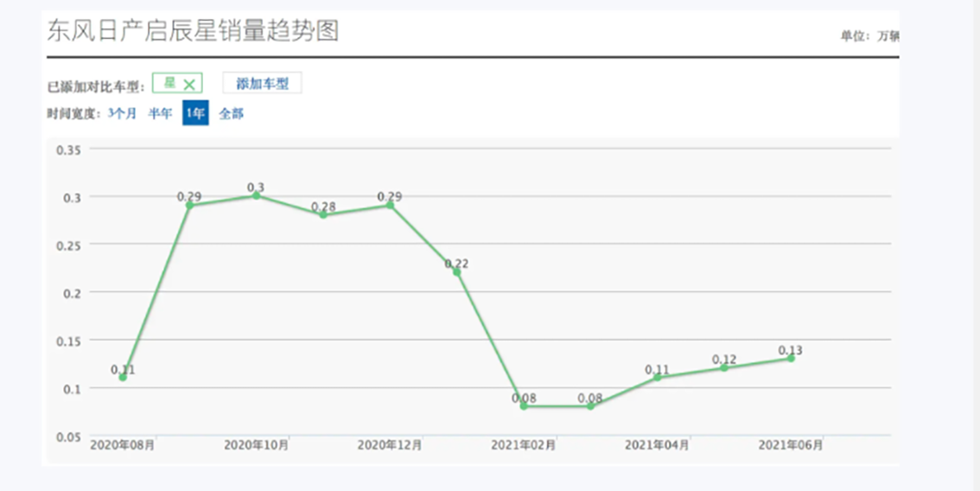Screen dimensions: 980x491
Task: Select the 1年 time range
Action: (195, 113)
